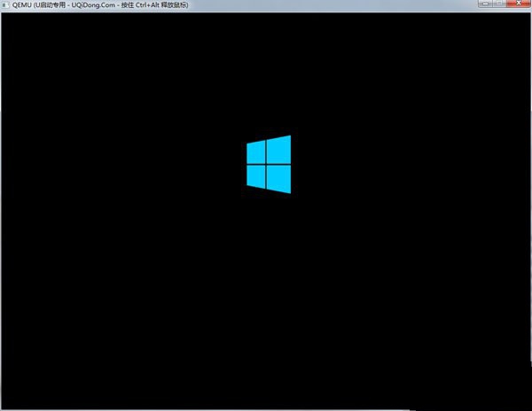
Task: Click the top-left pane of Windows logo
Action: point(256,152)
